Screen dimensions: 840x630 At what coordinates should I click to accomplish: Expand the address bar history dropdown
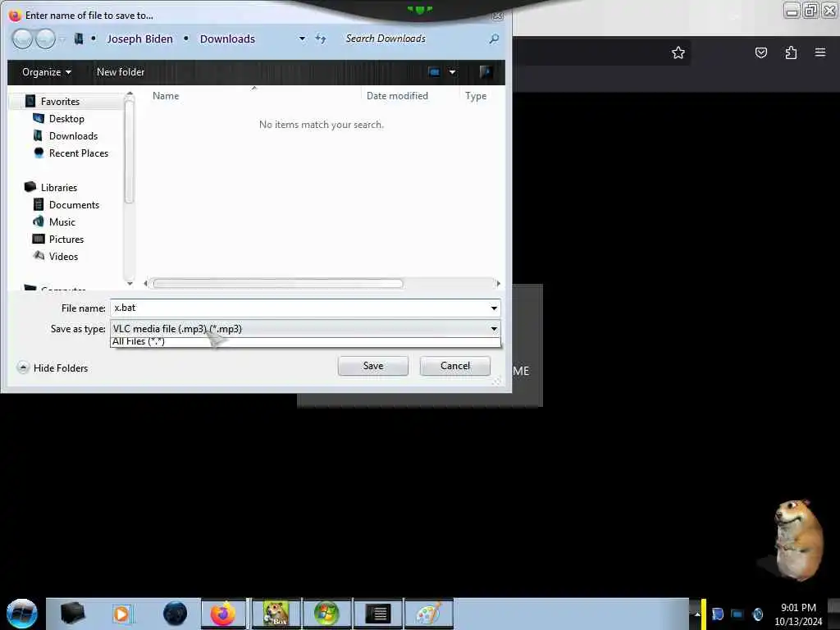point(302,39)
